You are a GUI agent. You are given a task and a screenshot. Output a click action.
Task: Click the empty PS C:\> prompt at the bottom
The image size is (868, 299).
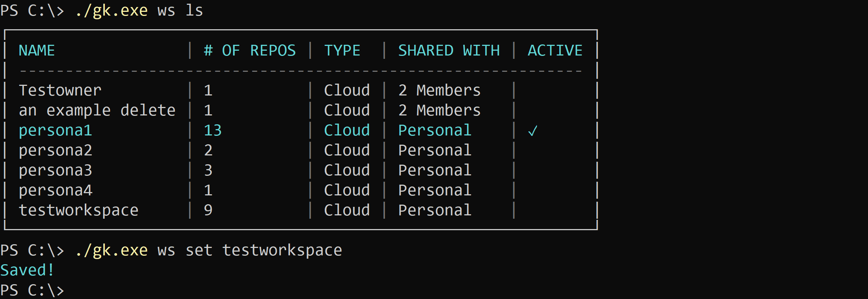tap(33, 290)
